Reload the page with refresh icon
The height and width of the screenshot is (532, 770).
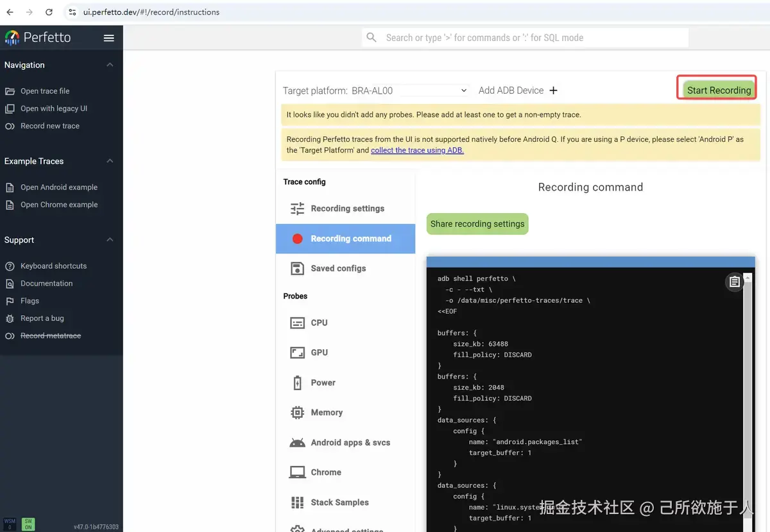49,12
